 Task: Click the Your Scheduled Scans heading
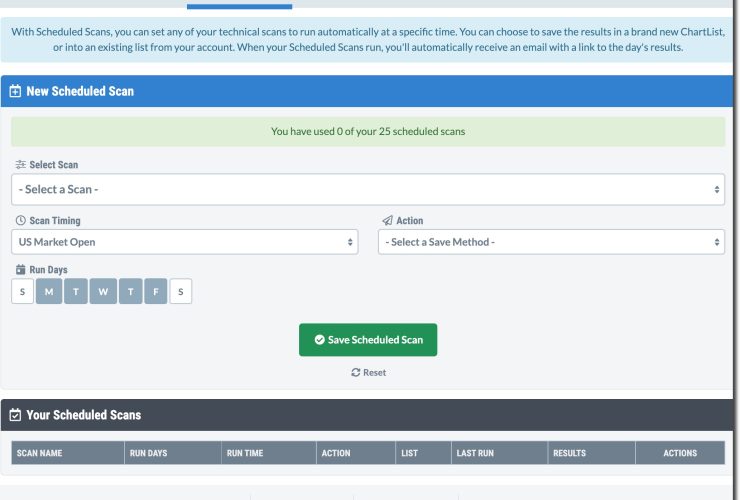point(84,415)
